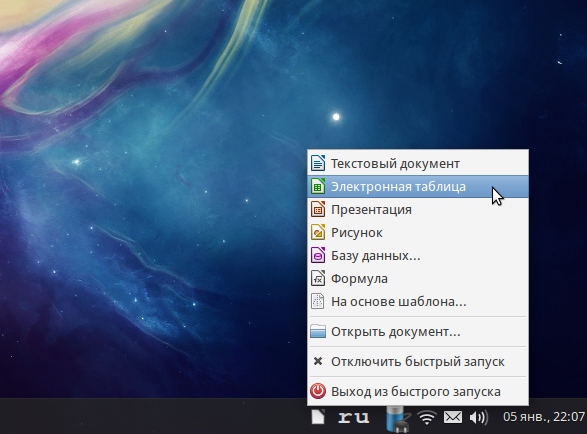
Task: Select the Формула math formula icon
Action: pos(318,279)
